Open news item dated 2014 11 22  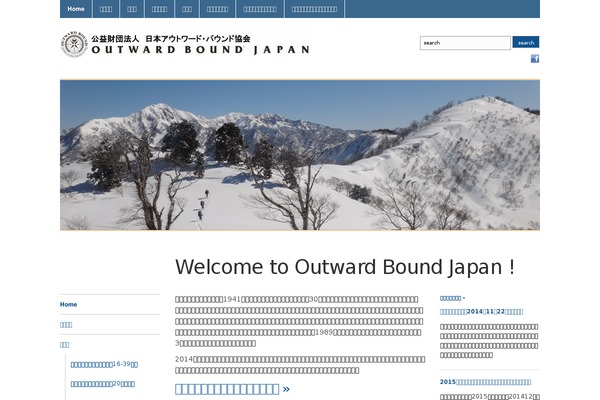click(x=481, y=312)
